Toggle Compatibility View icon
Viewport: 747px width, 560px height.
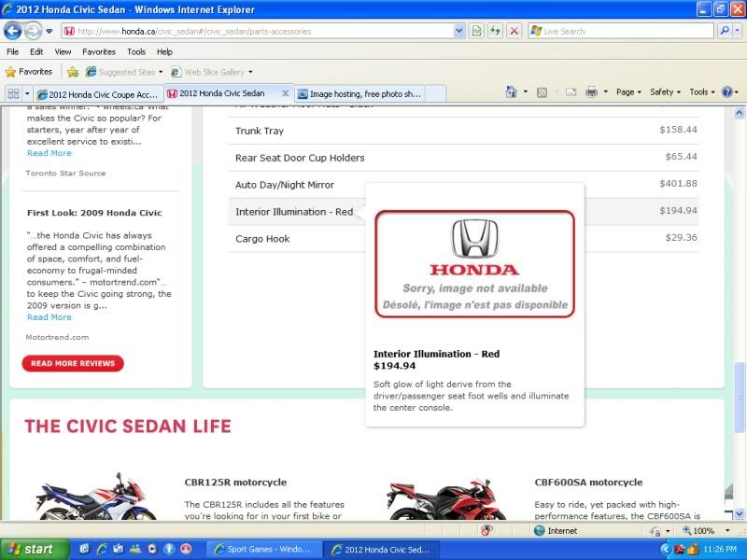click(476, 31)
